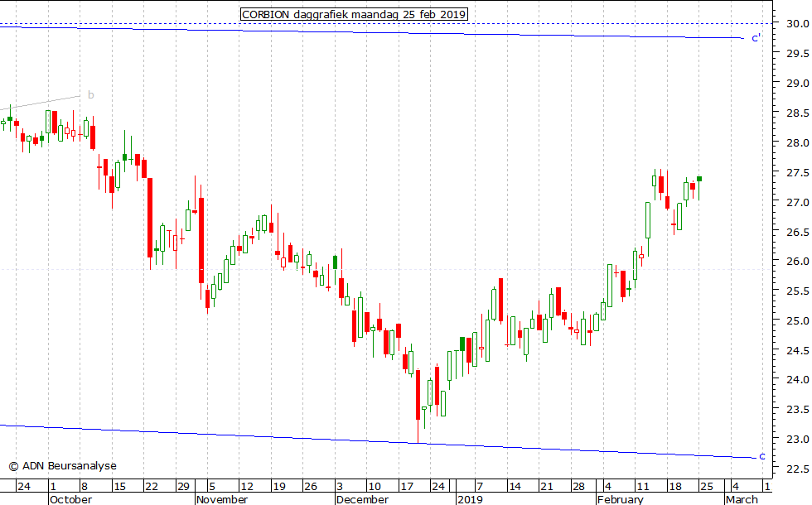Click the 23.0 price axis label

pyautogui.click(x=797, y=440)
